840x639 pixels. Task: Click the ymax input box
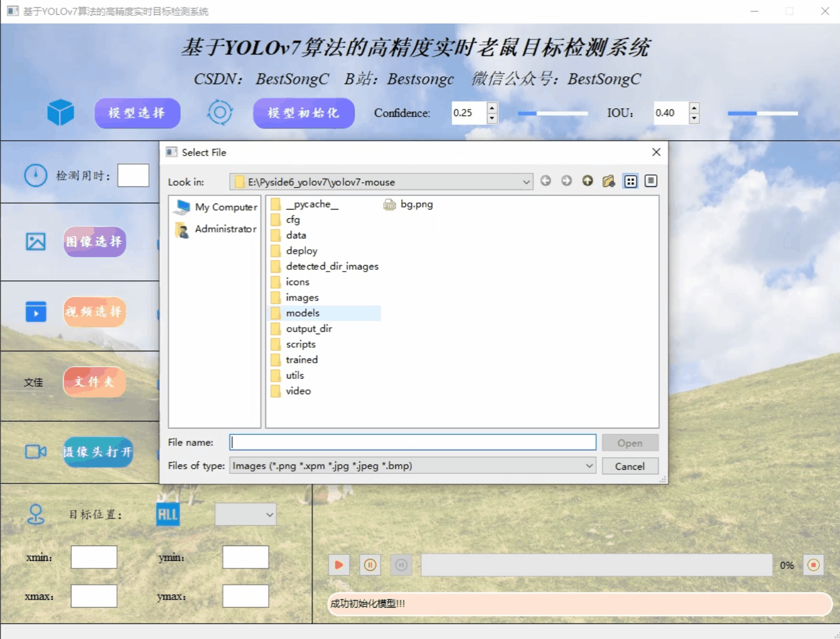coord(245,596)
